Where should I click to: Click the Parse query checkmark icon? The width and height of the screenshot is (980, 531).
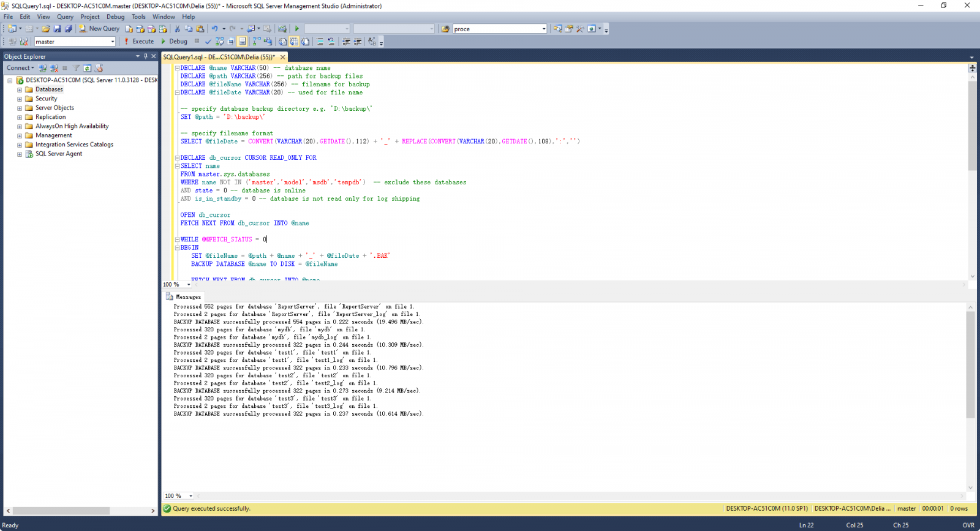click(208, 42)
